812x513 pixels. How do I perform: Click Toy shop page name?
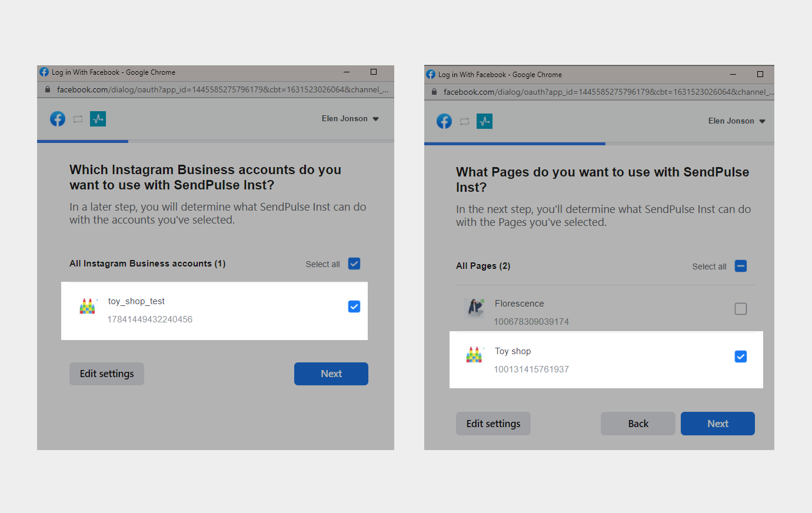[513, 351]
